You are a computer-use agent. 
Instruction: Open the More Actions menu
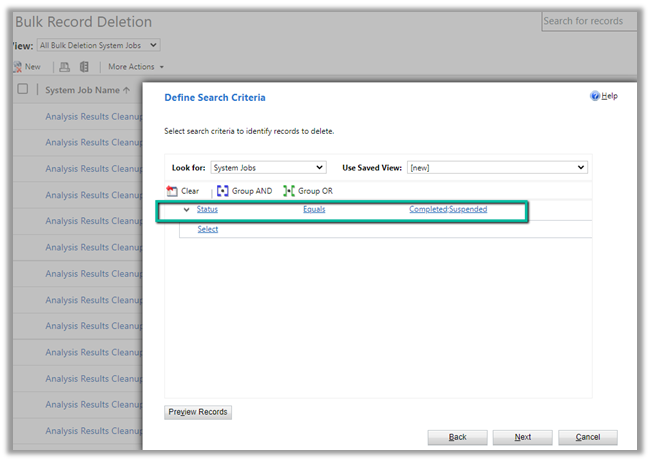[136, 67]
